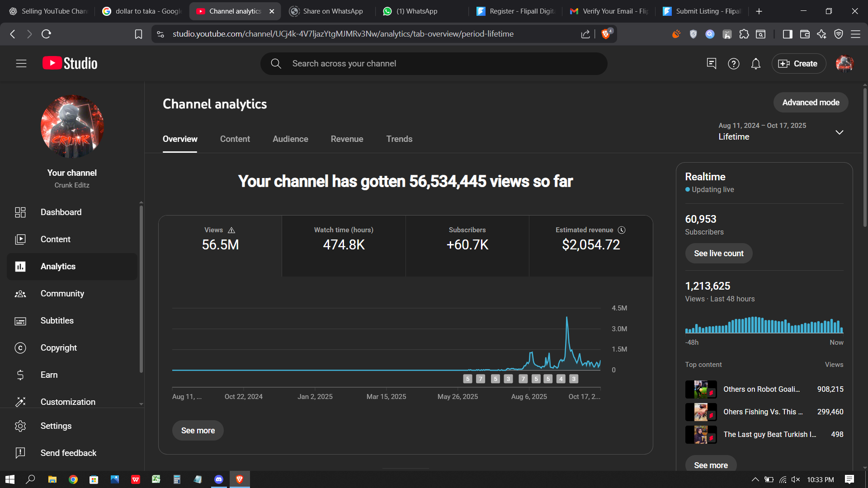Show hidden system tray icons
The width and height of the screenshot is (868, 488).
[x=755, y=479]
